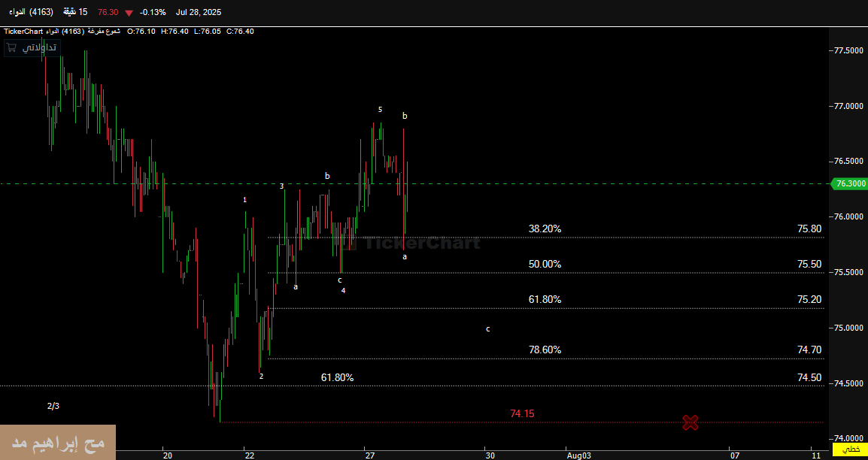Screen dimensions: 868x460
Task: Select the 2/3 wave label
Action: point(53,407)
